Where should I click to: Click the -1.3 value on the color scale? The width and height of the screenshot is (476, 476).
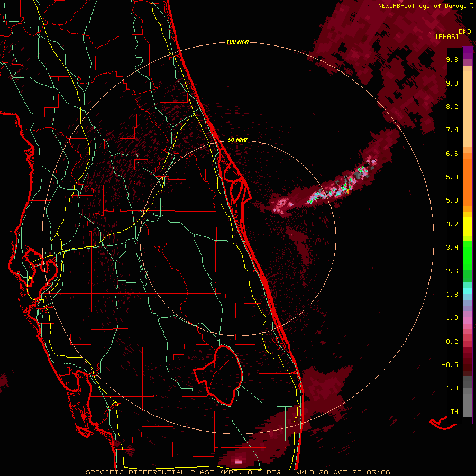click(450, 388)
